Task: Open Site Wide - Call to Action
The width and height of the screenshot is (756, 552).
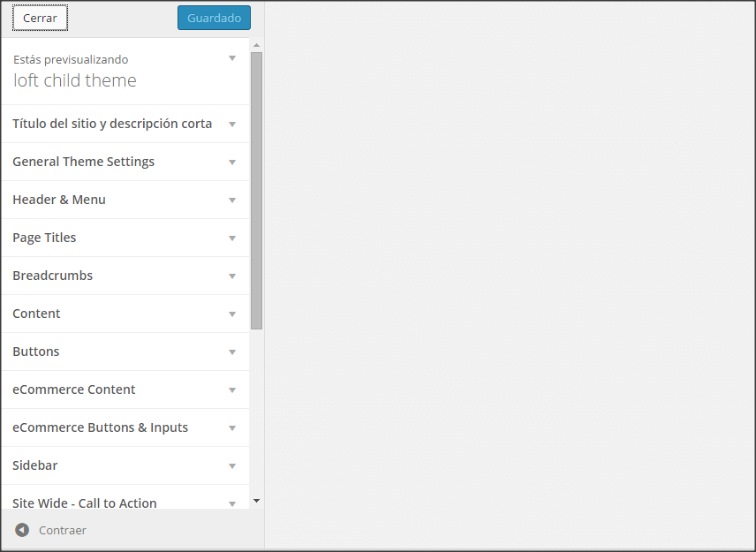Action: coord(125,497)
